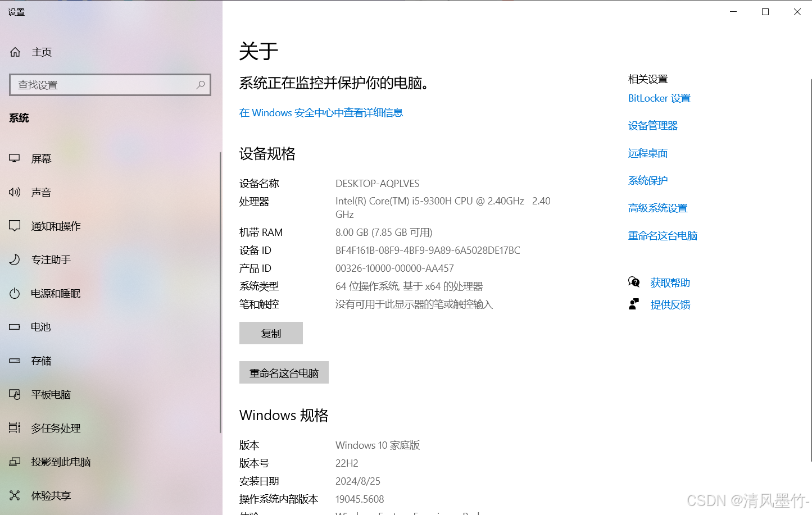Click version value 22H2
The width and height of the screenshot is (812, 515).
tap(347, 463)
